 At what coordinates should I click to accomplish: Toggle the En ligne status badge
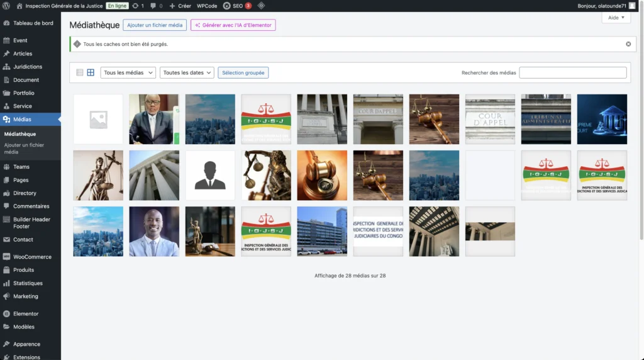tap(117, 6)
